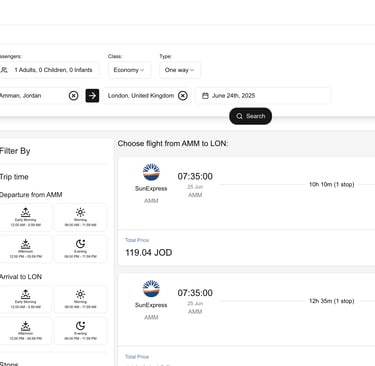Open the June 24th, 2025 date field

tap(263, 96)
